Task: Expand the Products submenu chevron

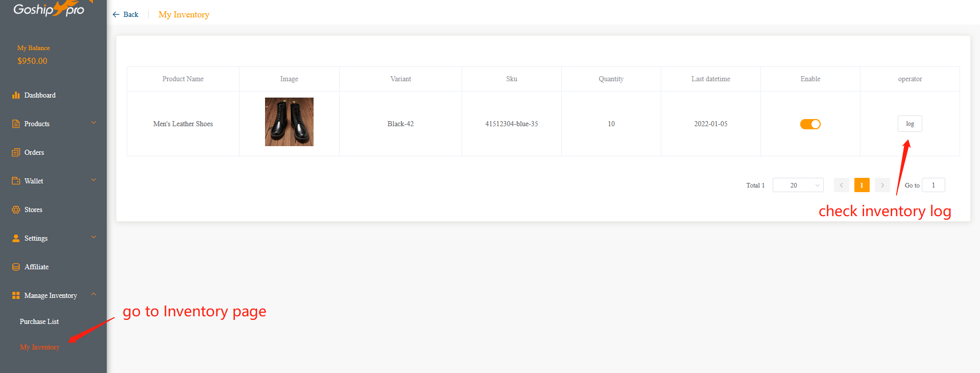Action: coord(93,123)
